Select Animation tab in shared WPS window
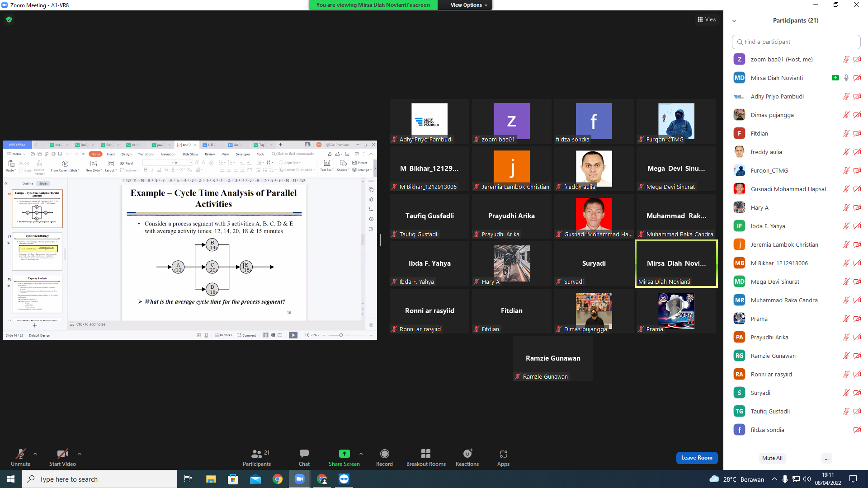This screenshot has height=488, width=868. tap(168, 154)
